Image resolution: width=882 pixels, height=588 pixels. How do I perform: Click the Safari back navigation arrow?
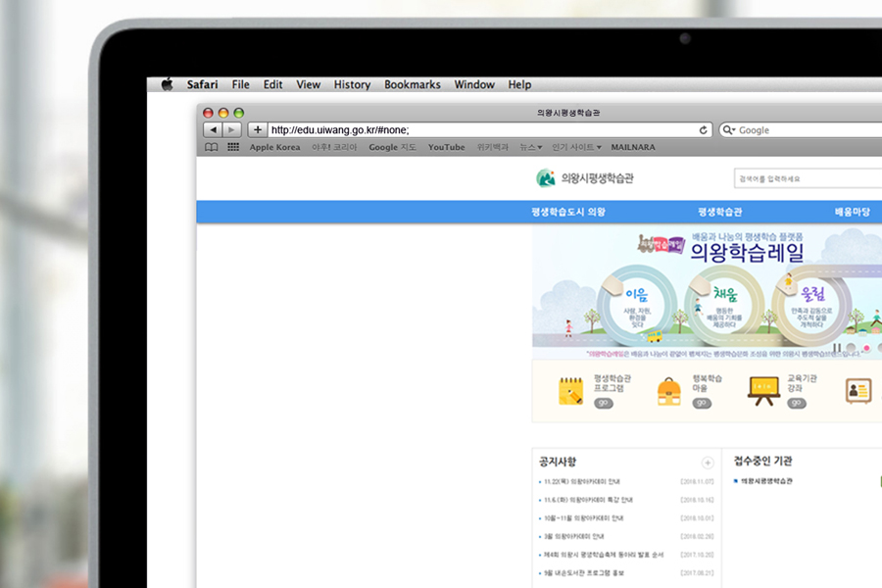tap(212, 129)
